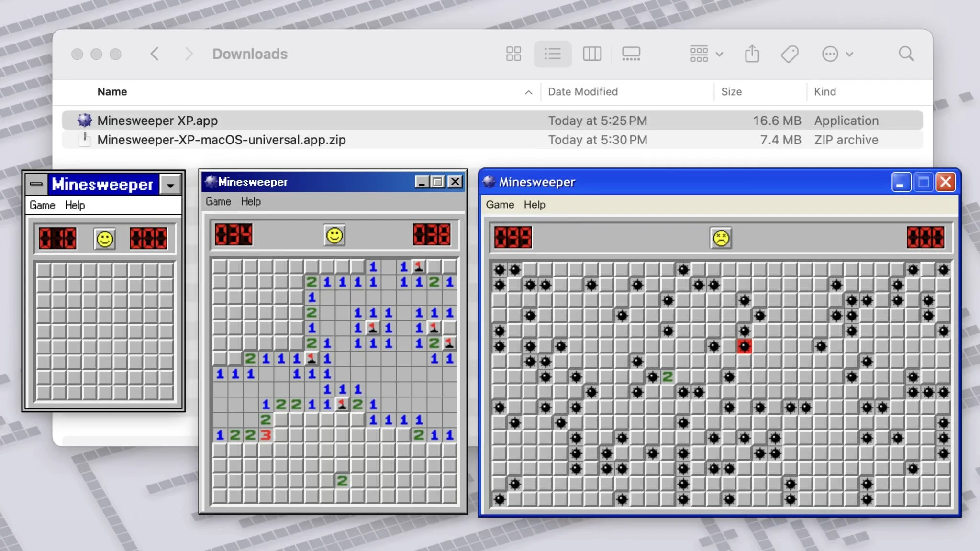Click the red exploded mine cell

[x=744, y=346]
